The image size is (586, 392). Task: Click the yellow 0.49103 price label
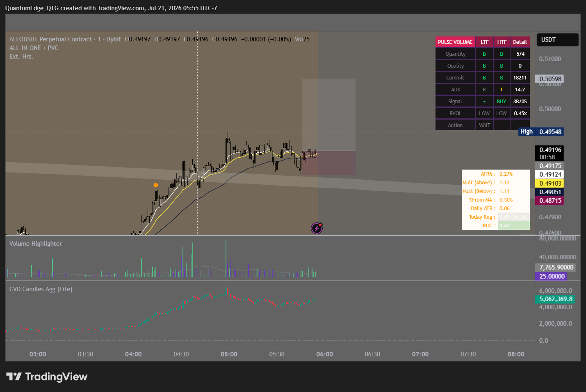point(550,184)
